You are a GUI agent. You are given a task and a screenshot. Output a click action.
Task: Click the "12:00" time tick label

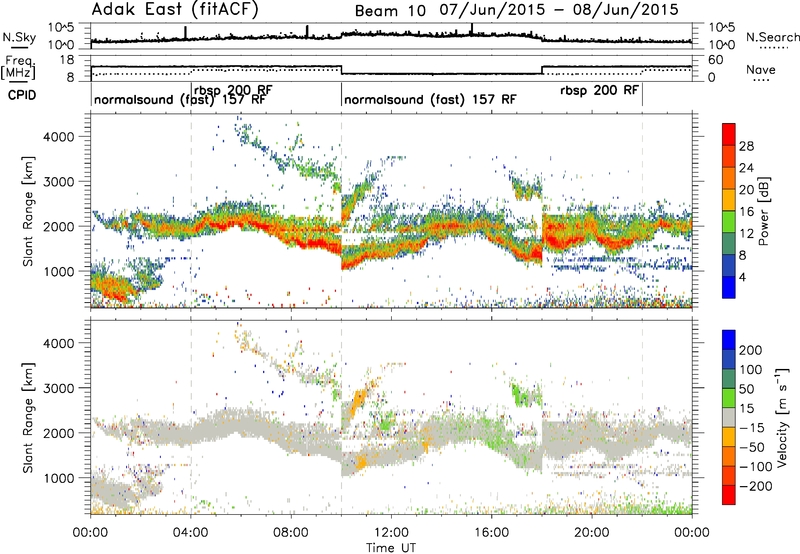[x=391, y=533]
